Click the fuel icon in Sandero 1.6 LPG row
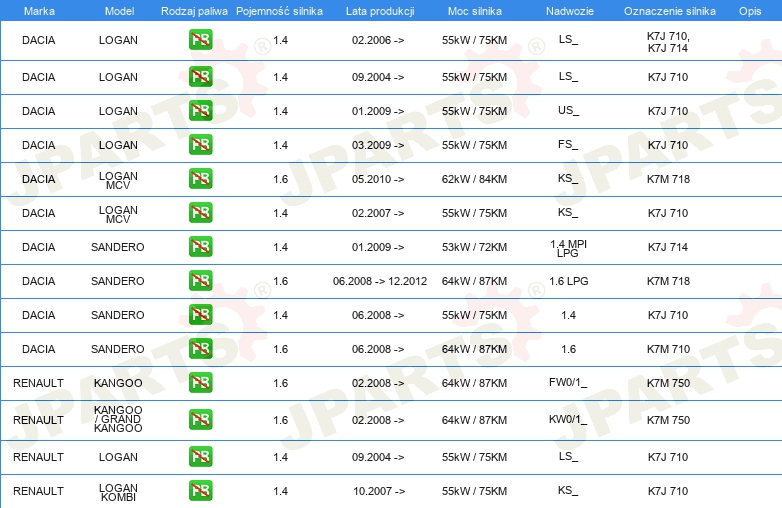This screenshot has width=782, height=508. (200, 281)
